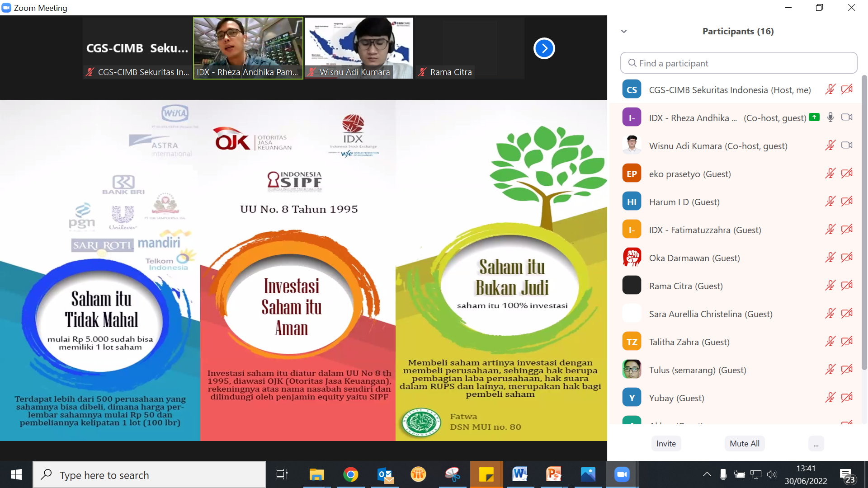This screenshot has width=868, height=488.
Task: Toggle Talitha Zahra's muted microphone icon
Action: click(x=830, y=342)
